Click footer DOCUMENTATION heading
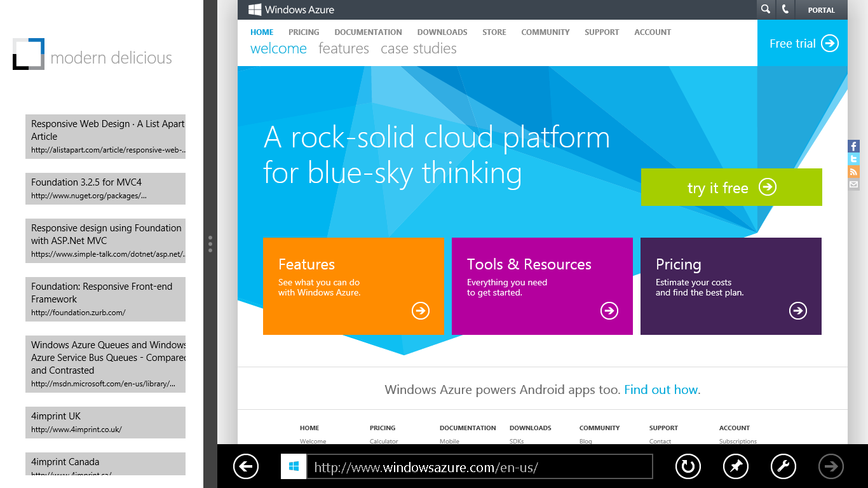 [x=468, y=428]
